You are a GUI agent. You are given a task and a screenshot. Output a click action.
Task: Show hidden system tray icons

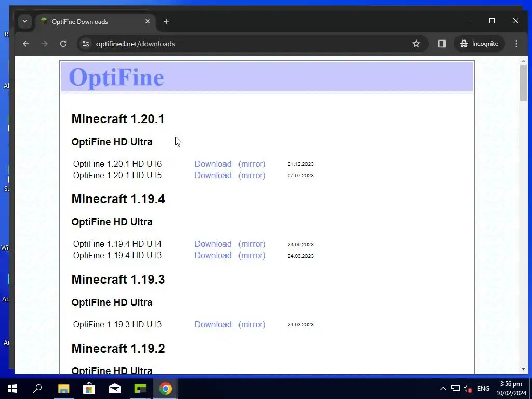(x=443, y=389)
